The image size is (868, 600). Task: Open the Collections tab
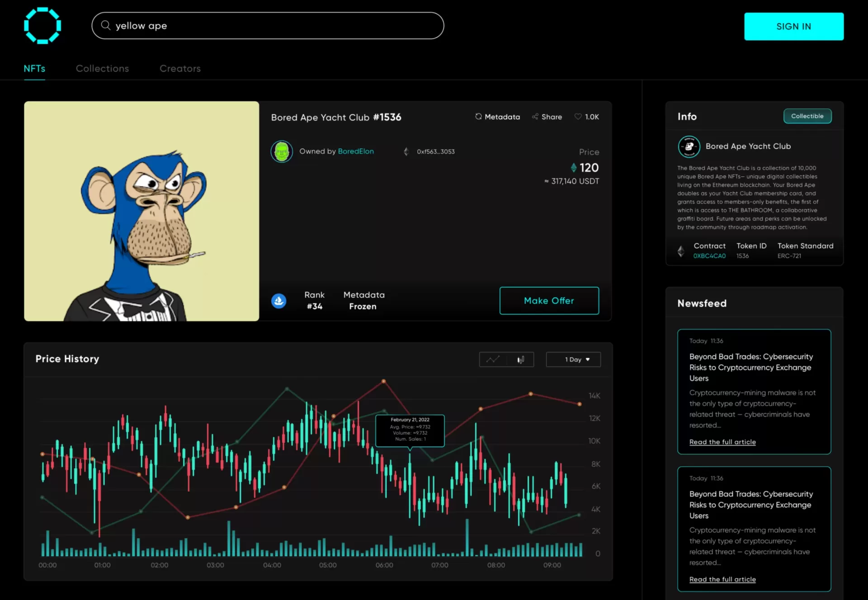coord(102,69)
